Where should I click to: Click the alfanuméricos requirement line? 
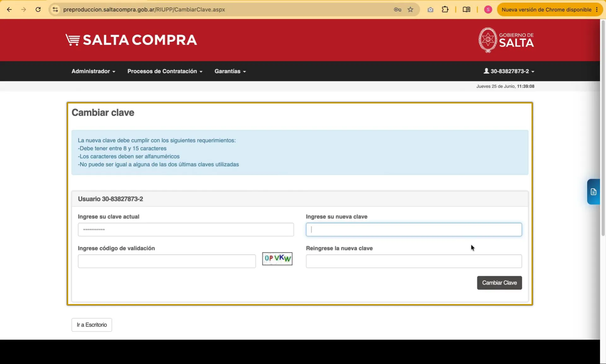point(129,156)
